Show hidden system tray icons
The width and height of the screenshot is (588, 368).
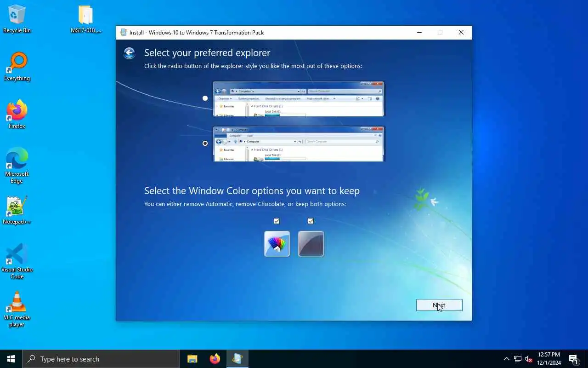pyautogui.click(x=506, y=359)
